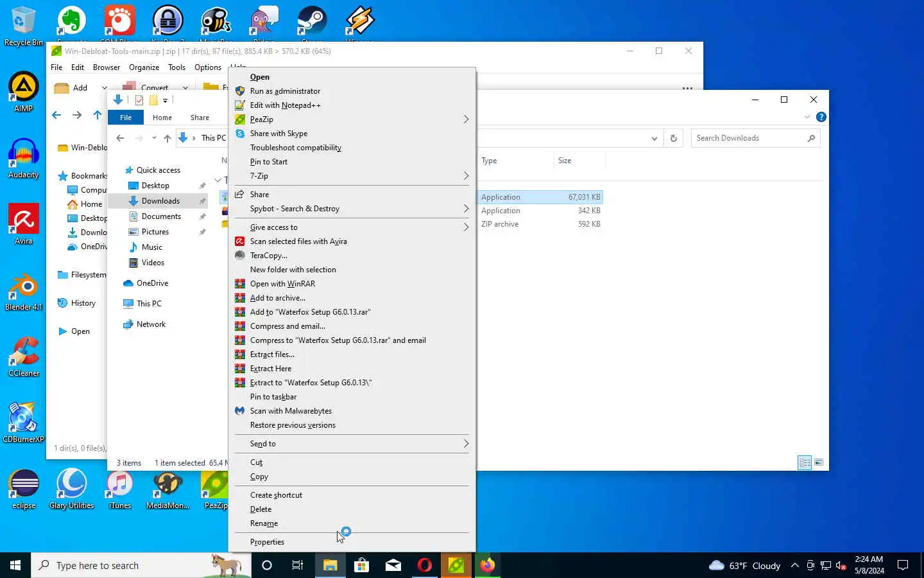Open Task View in taskbar

coord(298,565)
